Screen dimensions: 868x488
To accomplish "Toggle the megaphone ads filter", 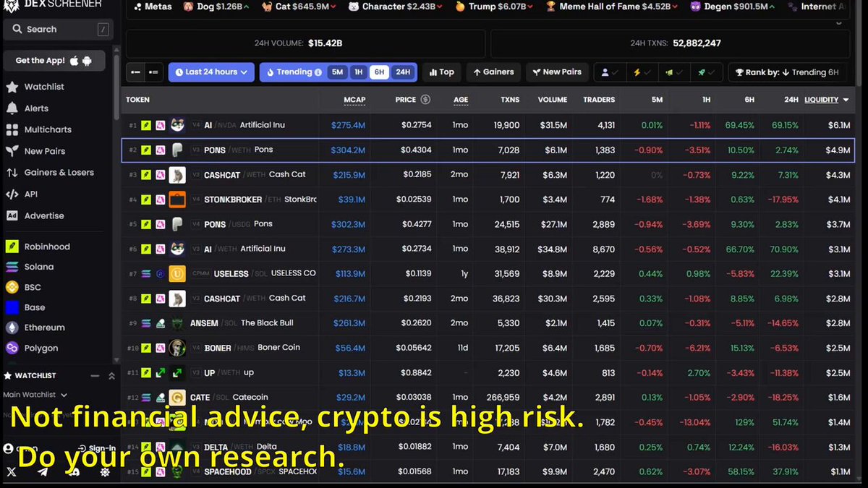I will click(675, 72).
